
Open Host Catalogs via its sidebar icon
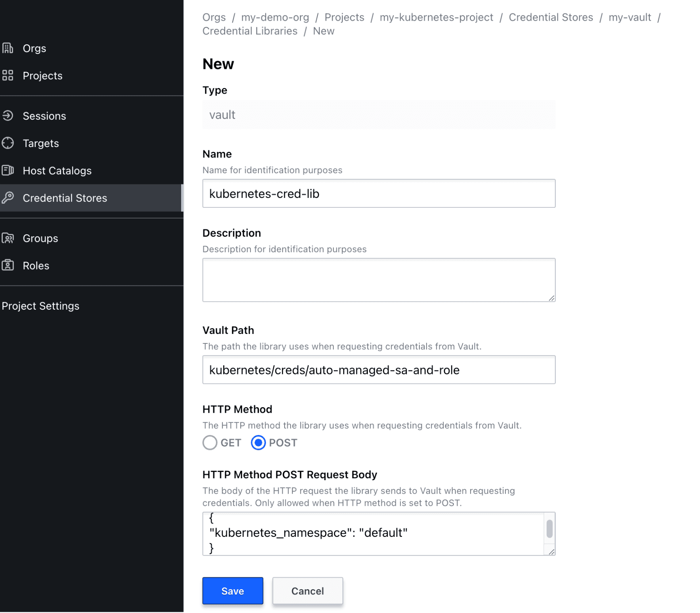point(8,170)
